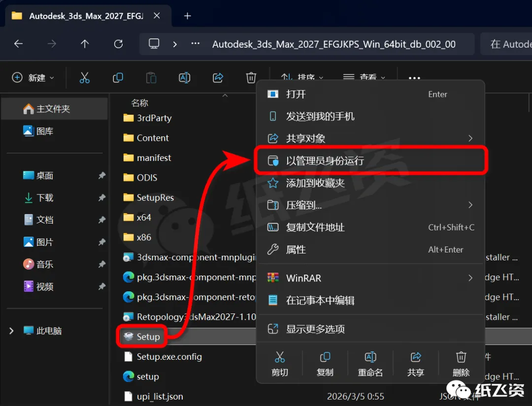Open the toolbar three-dot more menu
This screenshot has width=532, height=406.
[414, 78]
